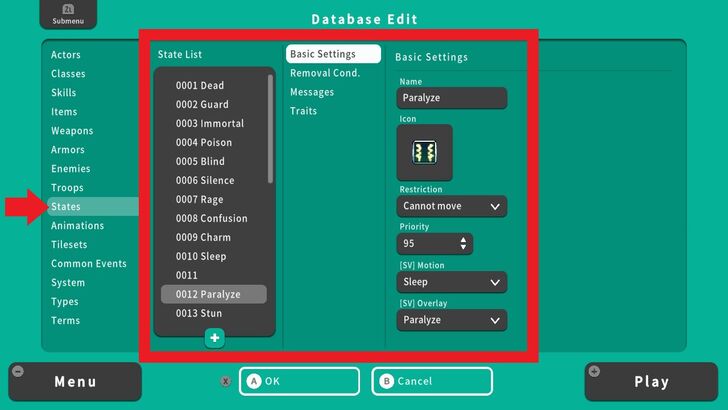This screenshot has width=728, height=410.
Task: Click the Cancel button
Action: click(x=432, y=381)
